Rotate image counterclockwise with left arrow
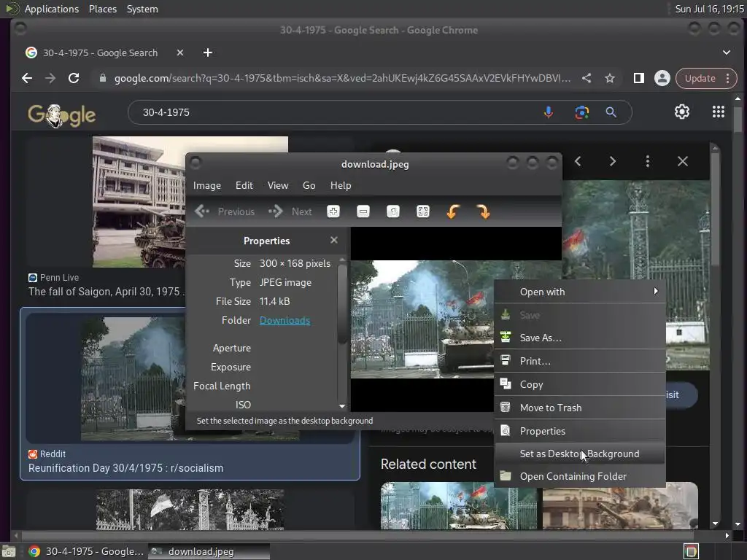747x560 pixels. point(452,211)
